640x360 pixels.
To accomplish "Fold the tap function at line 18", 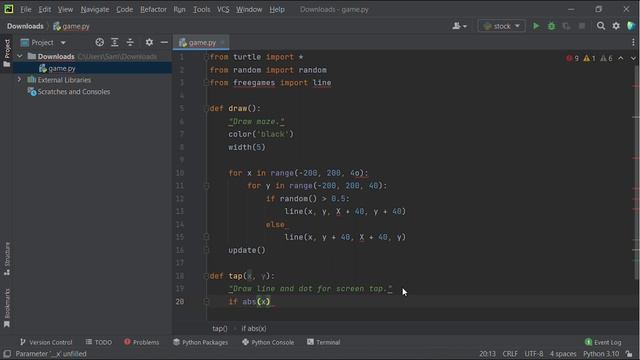I will coord(206,276).
